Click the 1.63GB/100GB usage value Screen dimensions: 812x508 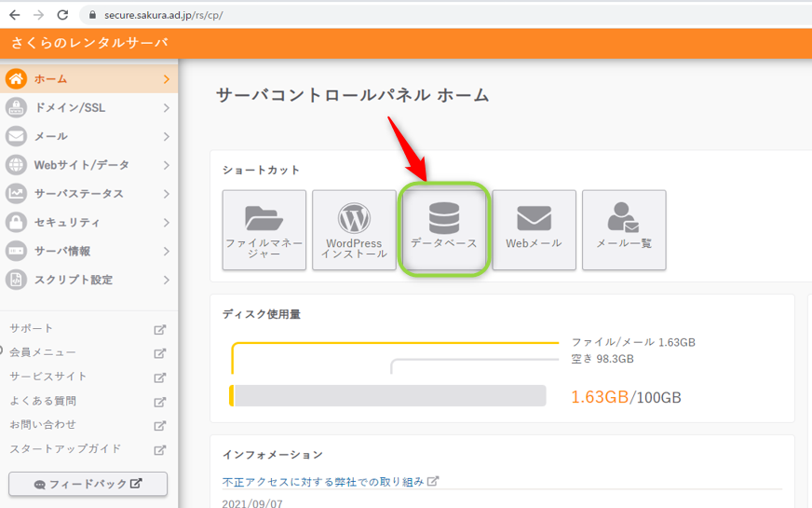pos(626,397)
